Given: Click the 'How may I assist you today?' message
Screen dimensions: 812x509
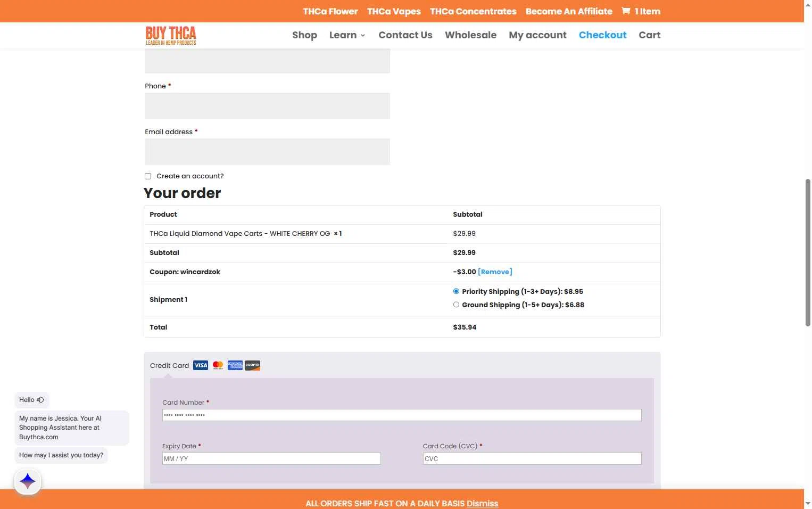Looking at the screenshot, I should 61,455.
